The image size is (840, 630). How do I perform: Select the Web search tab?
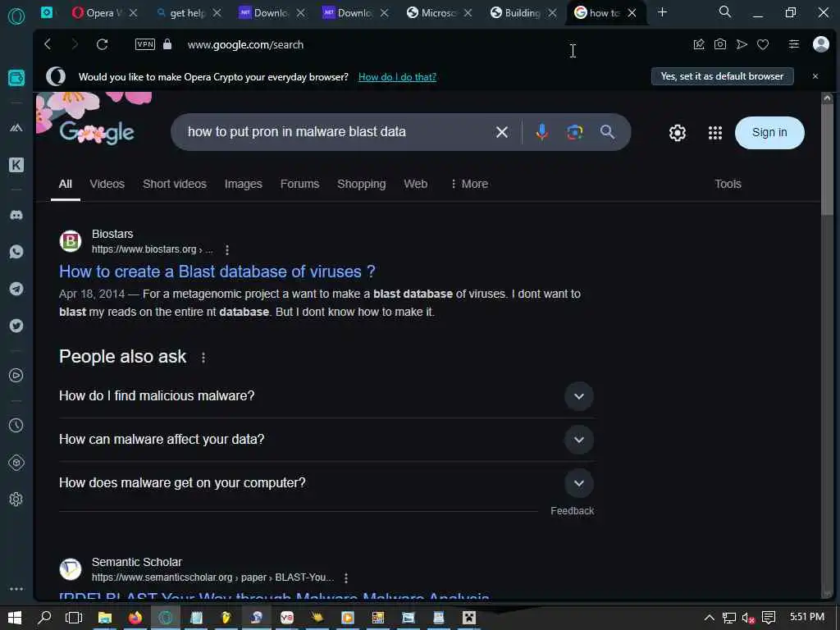point(416,184)
